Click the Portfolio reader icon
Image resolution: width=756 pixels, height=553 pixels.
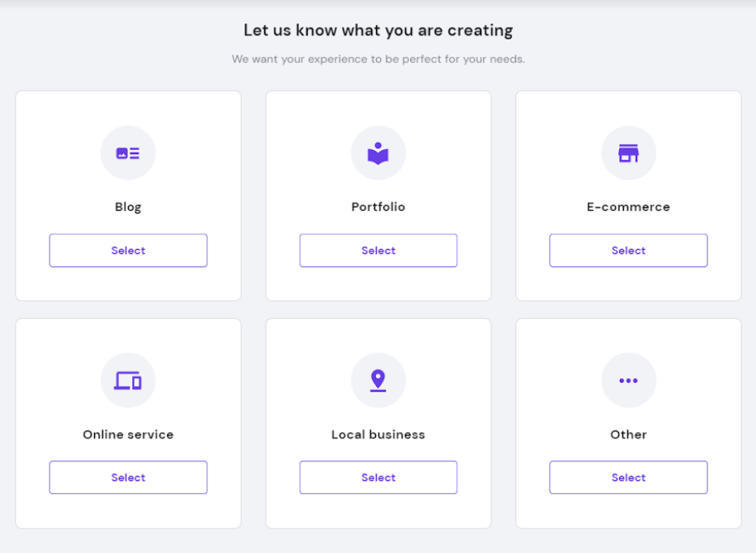point(378,153)
